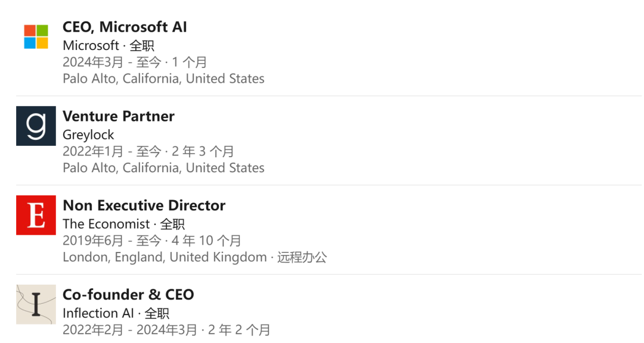The width and height of the screenshot is (644, 343).
Task: Open the Microsoft company logo
Action: [36, 37]
